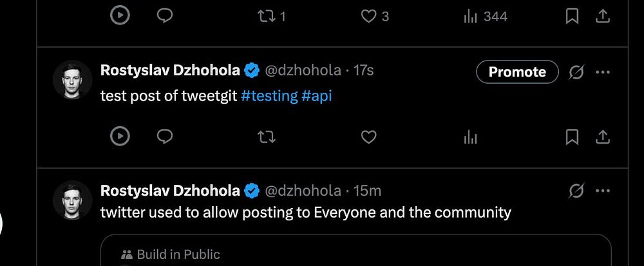The image size is (644, 266).
Task: Open the #api hashtag
Action: [316, 96]
